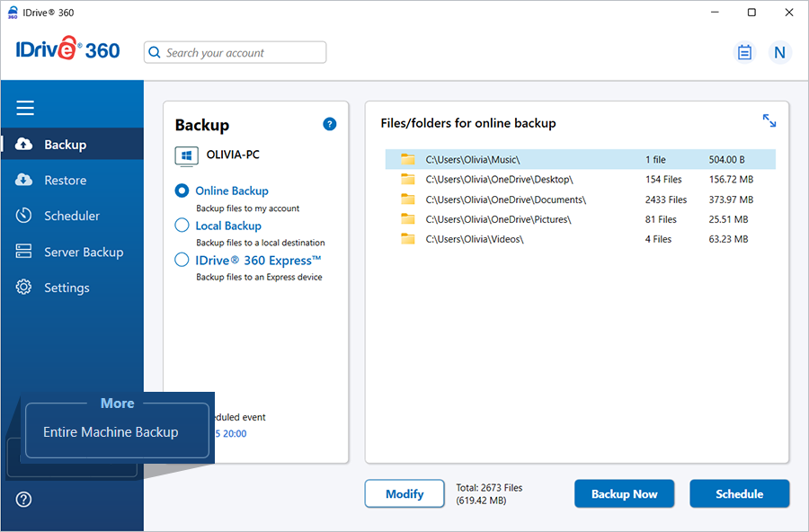
Task: Select the Local Backup radio option
Action: (182, 226)
